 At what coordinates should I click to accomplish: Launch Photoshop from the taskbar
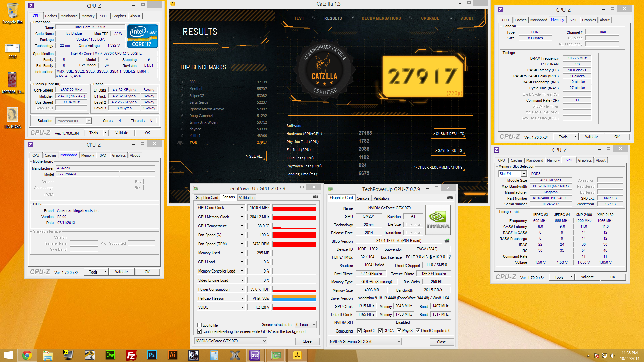coord(152,355)
